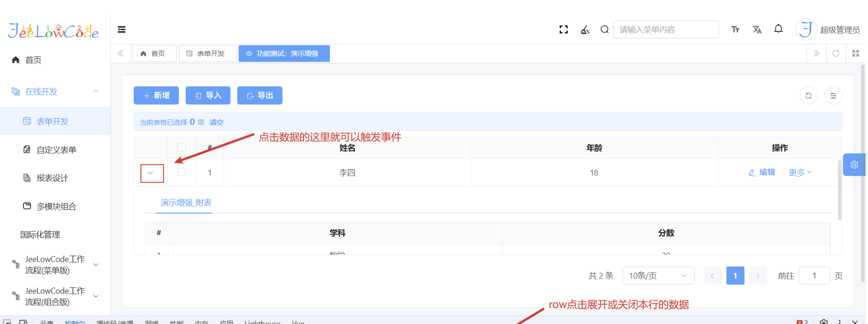
Task: Open table column settings icon
Action: [833, 96]
